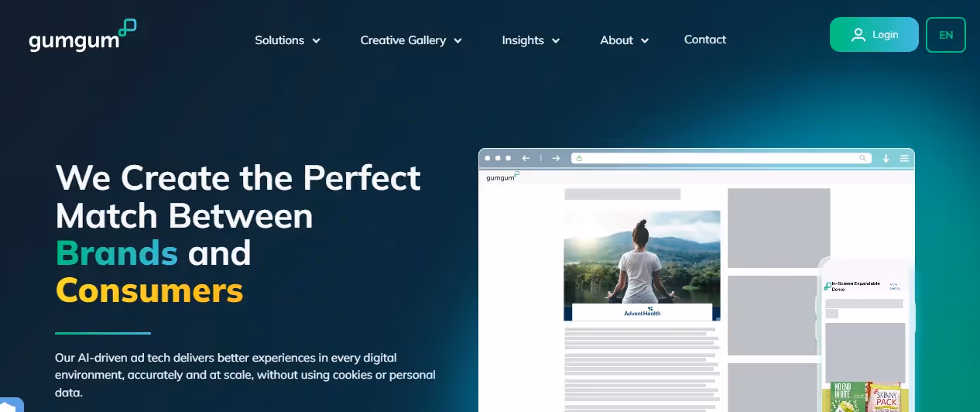980x412 pixels.
Task: Click the user icon in Login button
Action: pyautogui.click(x=858, y=35)
